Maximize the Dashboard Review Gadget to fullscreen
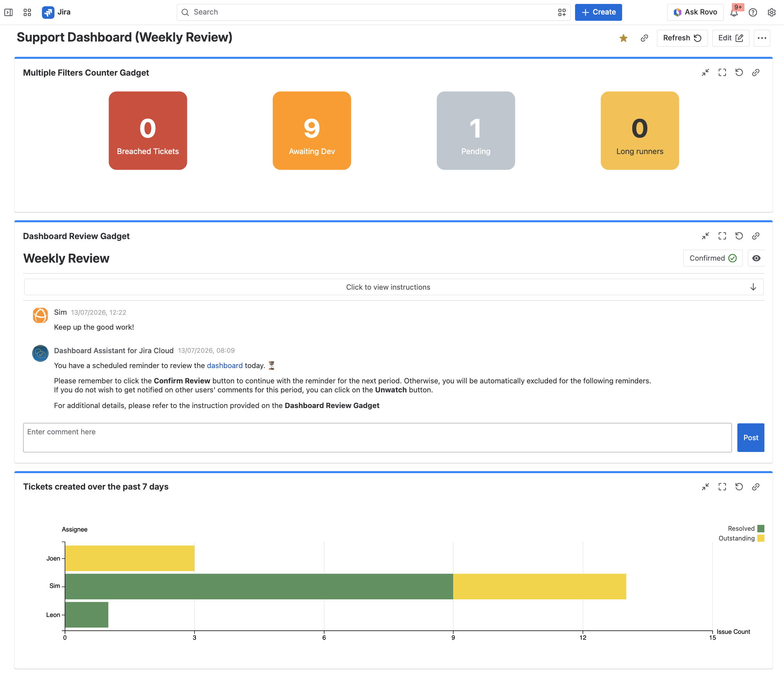 [x=722, y=236]
